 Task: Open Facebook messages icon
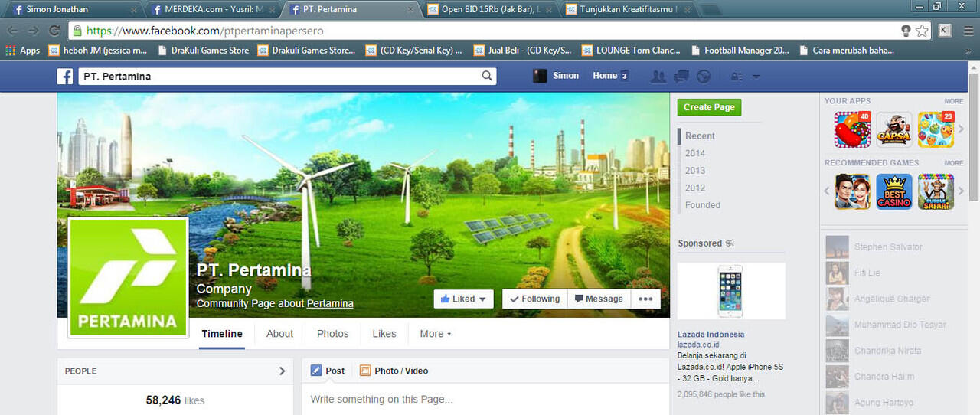pyautogui.click(x=681, y=77)
